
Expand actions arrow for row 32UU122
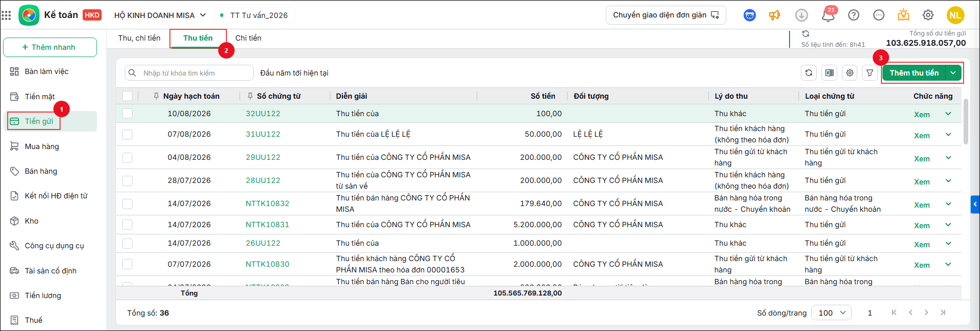pos(948,114)
